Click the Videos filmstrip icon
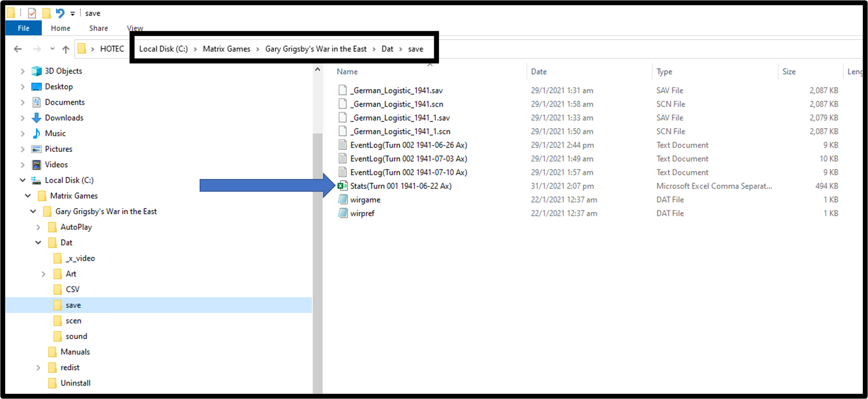This screenshot has height=399, width=868. (x=37, y=165)
